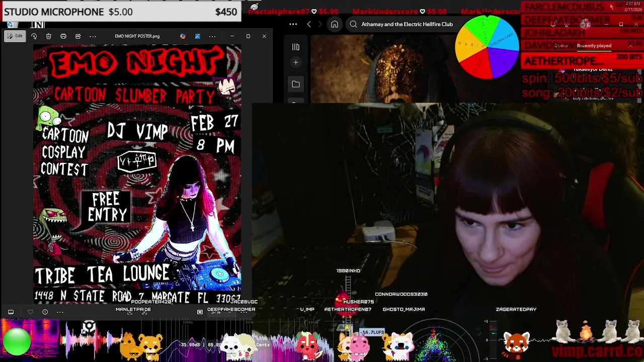Delete the poster image via trash icon
644x362 pixels.
(x=48, y=36)
